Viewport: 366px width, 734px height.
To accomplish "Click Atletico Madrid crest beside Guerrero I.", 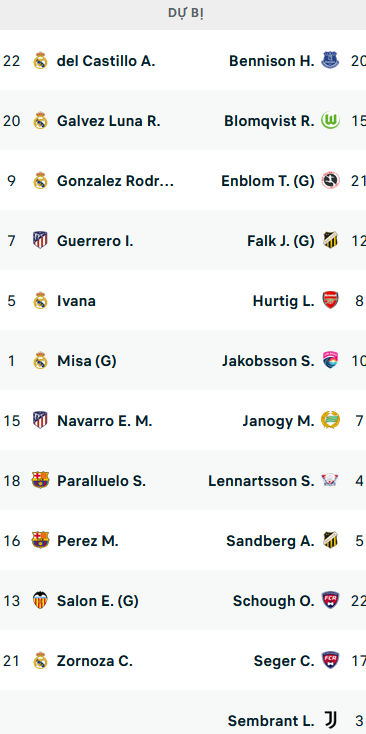I will pos(40,241).
